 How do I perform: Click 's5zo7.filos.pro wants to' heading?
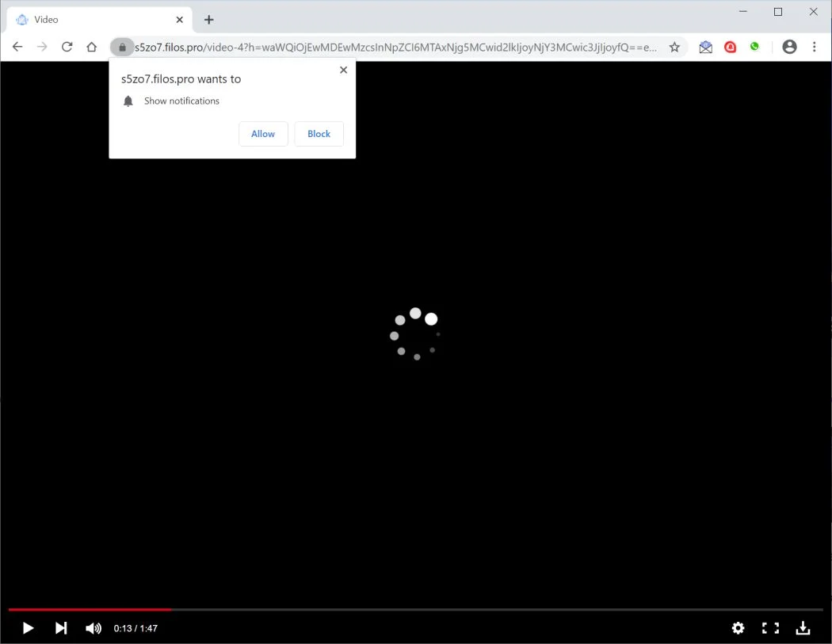181,79
